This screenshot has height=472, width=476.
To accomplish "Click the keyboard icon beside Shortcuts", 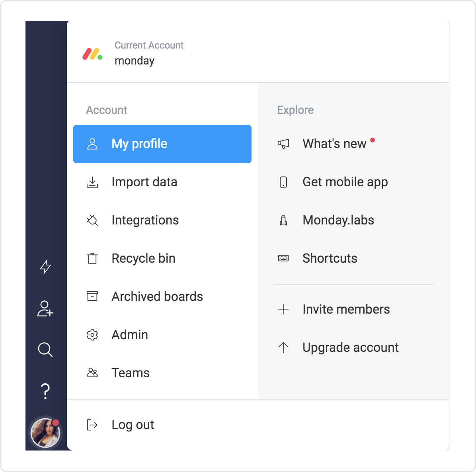I will pos(283,258).
